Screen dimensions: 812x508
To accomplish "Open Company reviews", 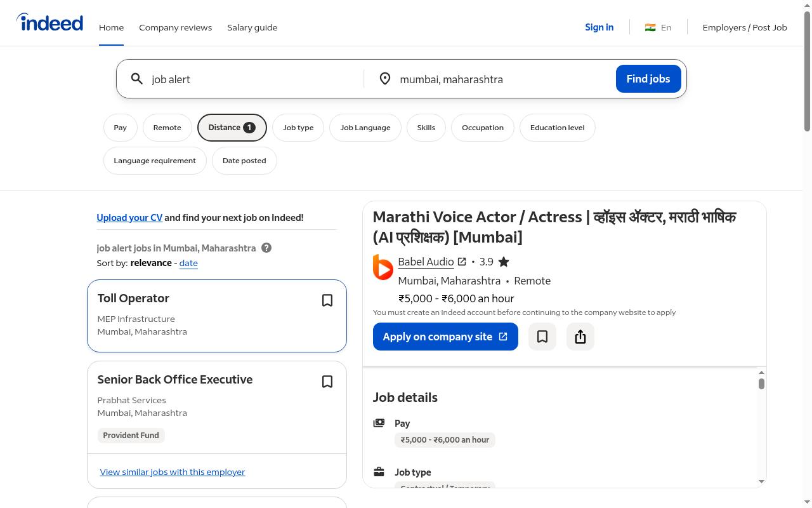I will pos(176,27).
